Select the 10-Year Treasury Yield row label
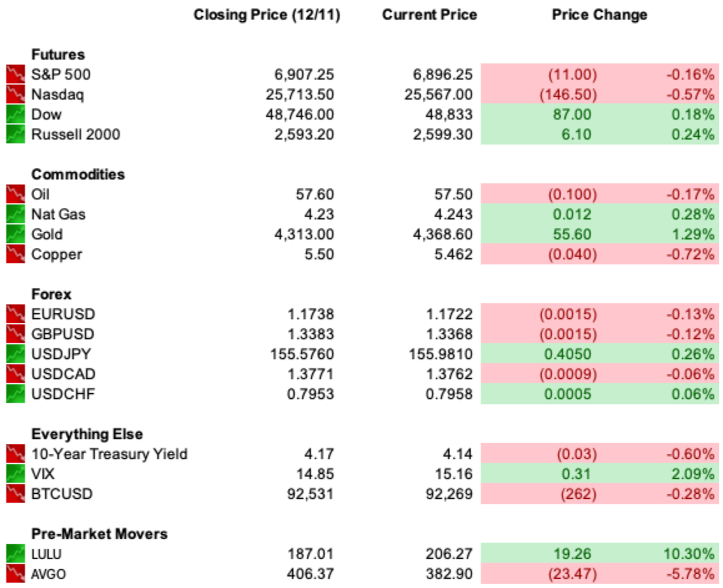Viewport: 723px width, 588px height. (x=109, y=454)
